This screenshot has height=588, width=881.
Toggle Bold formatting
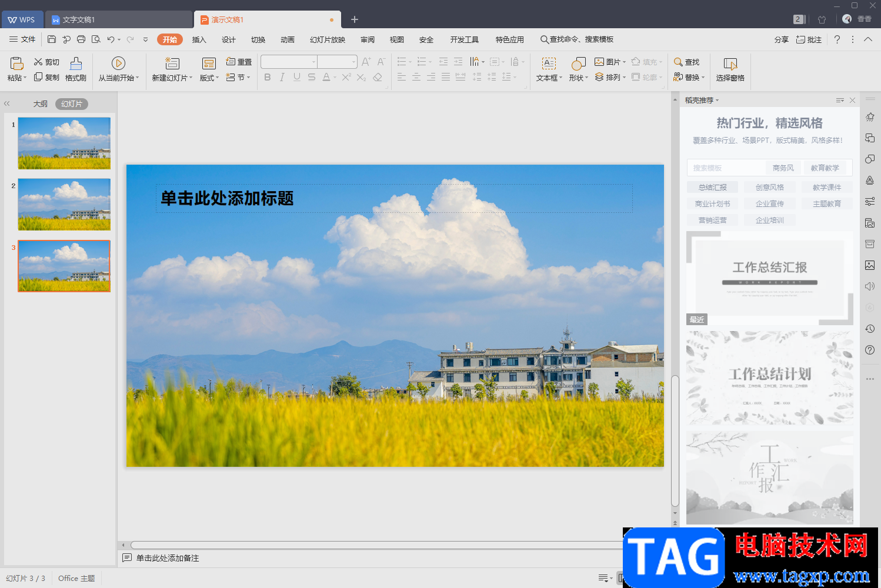click(268, 77)
